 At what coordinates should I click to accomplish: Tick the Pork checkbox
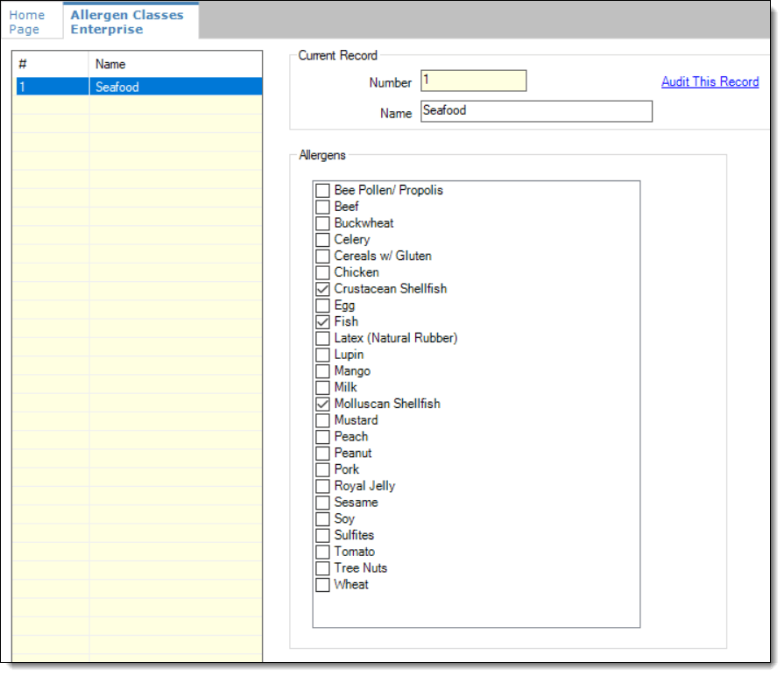click(x=322, y=470)
